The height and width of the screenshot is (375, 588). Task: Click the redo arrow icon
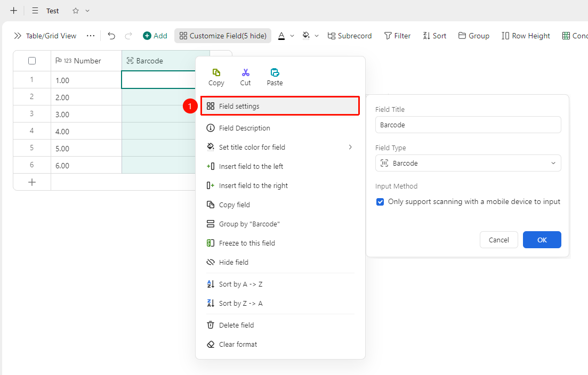pyautogui.click(x=128, y=36)
